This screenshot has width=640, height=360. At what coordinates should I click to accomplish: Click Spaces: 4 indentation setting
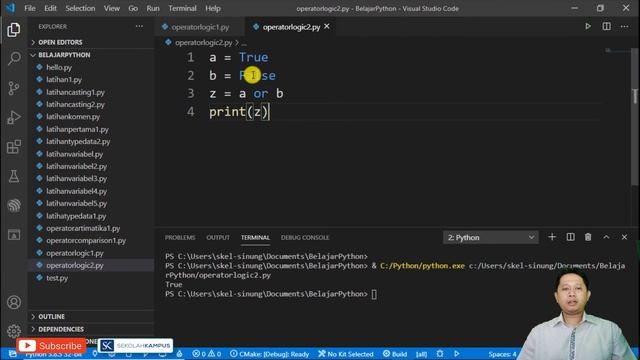(502, 354)
